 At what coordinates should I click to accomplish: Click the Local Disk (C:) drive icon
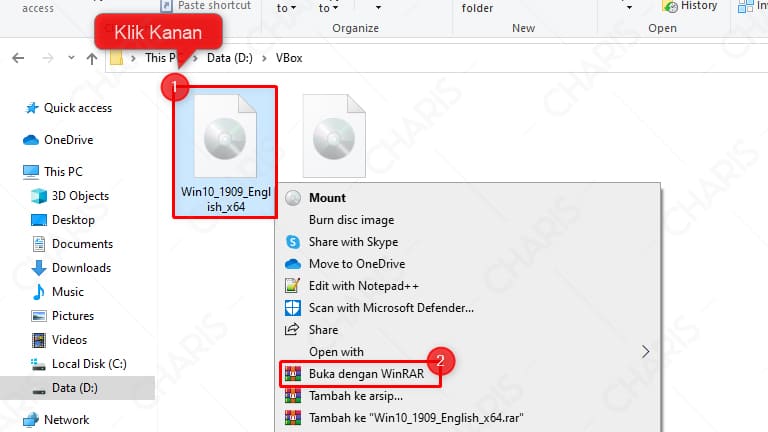pos(38,364)
